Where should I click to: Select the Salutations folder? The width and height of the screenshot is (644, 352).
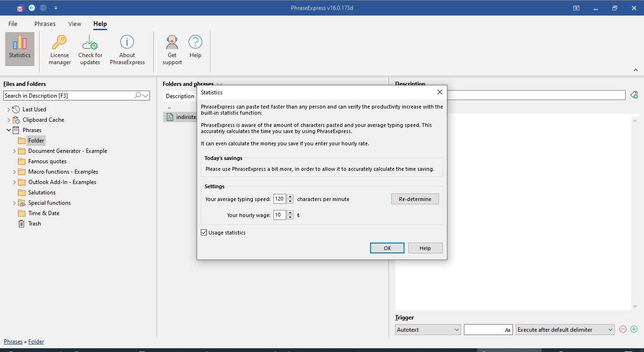[x=42, y=193]
